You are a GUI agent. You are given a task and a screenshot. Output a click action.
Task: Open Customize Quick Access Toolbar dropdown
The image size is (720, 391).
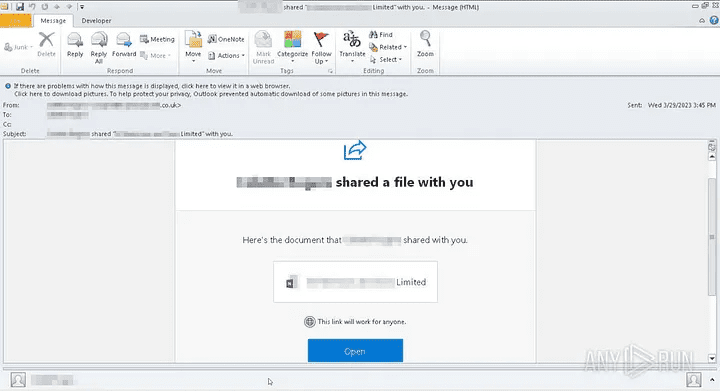pos(82,7)
